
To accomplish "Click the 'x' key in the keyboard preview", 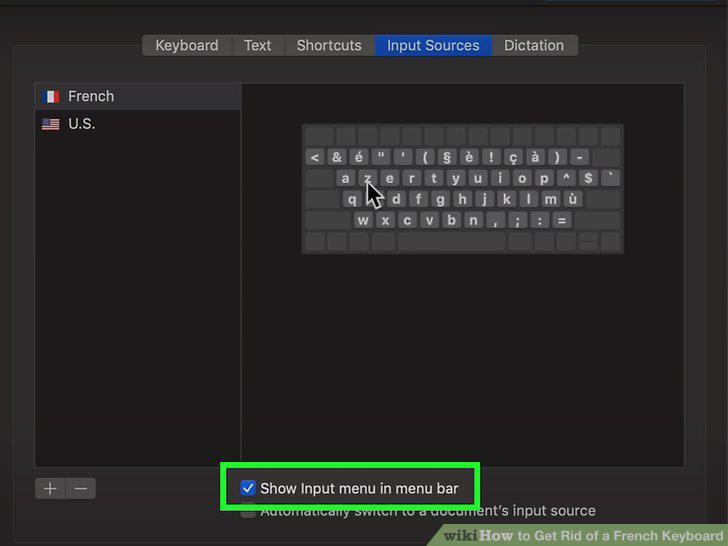I will [x=385, y=220].
